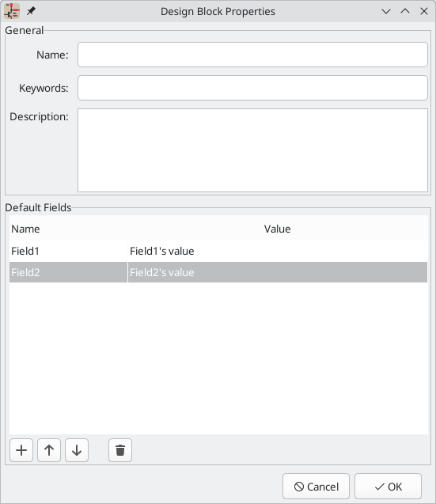Click the pin icon in the title bar

click(31, 11)
